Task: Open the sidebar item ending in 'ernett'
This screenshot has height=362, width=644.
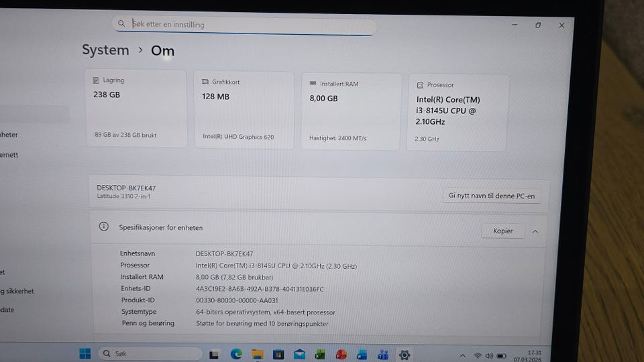Action: pos(9,155)
